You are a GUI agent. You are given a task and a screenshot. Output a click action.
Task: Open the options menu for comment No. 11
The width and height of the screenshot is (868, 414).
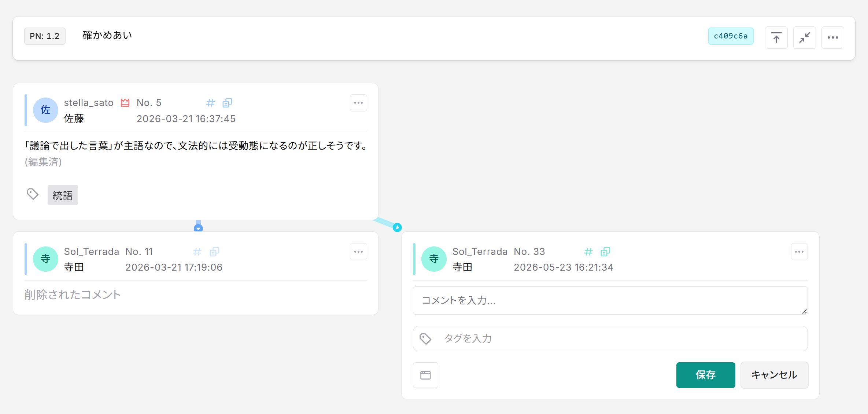pyautogui.click(x=358, y=252)
